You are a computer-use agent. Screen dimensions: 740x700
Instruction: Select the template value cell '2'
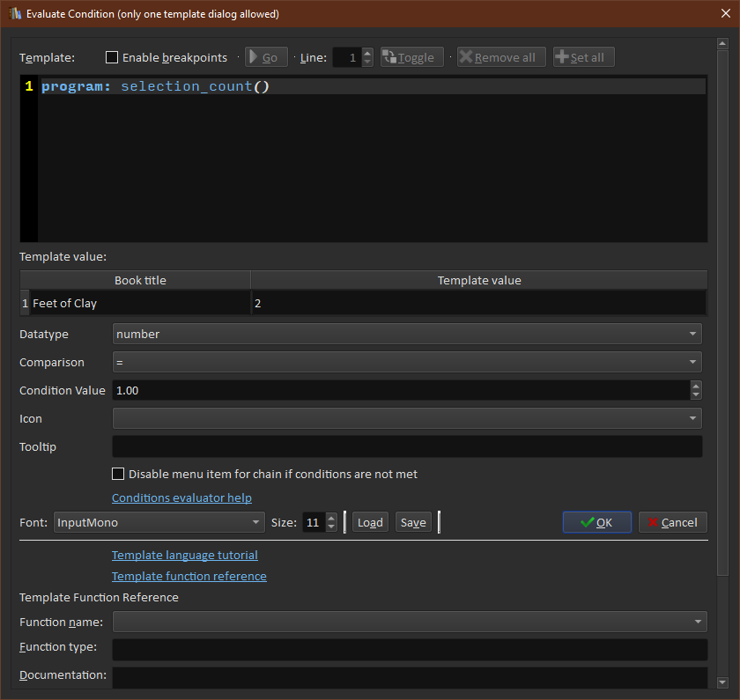coord(479,303)
